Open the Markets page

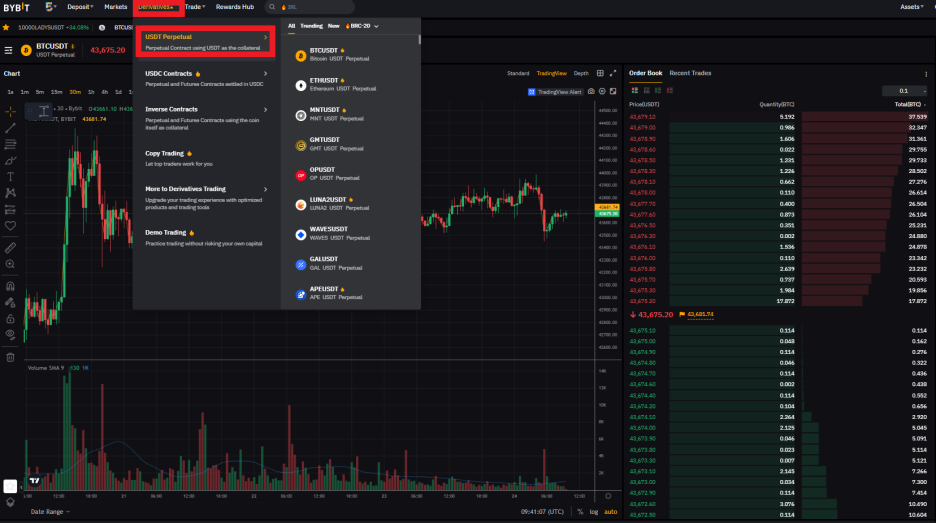[115, 7]
